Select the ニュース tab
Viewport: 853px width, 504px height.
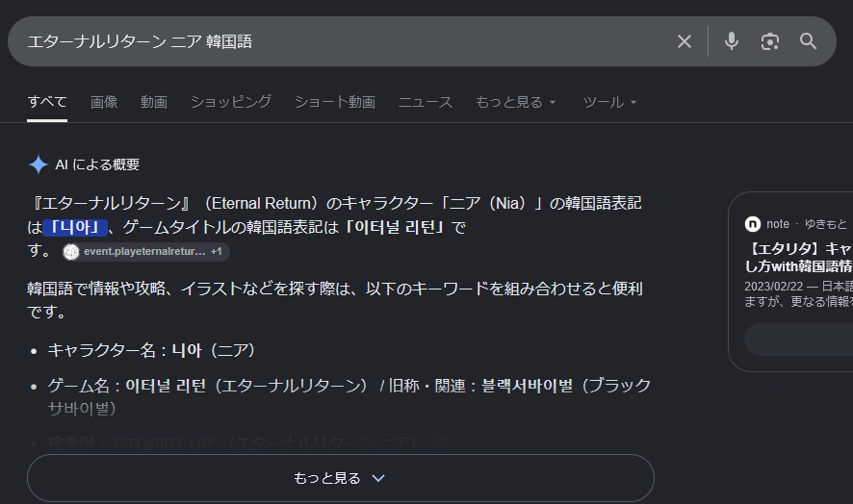426,102
